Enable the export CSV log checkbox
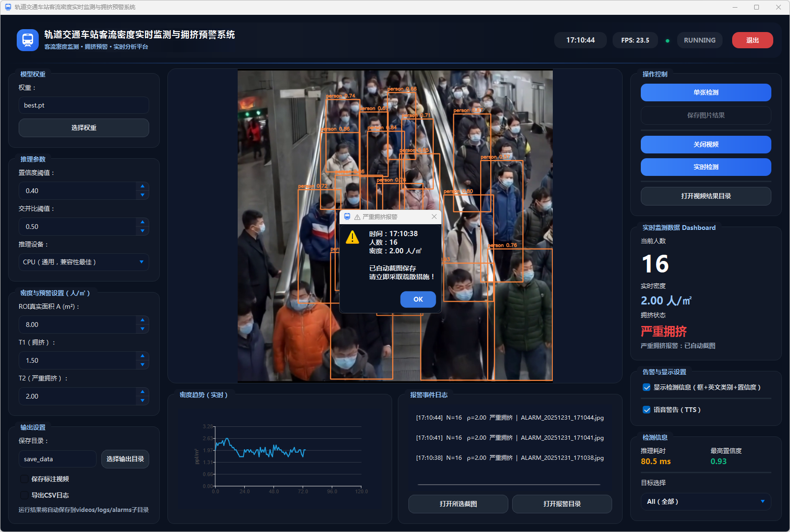 [x=24, y=495]
